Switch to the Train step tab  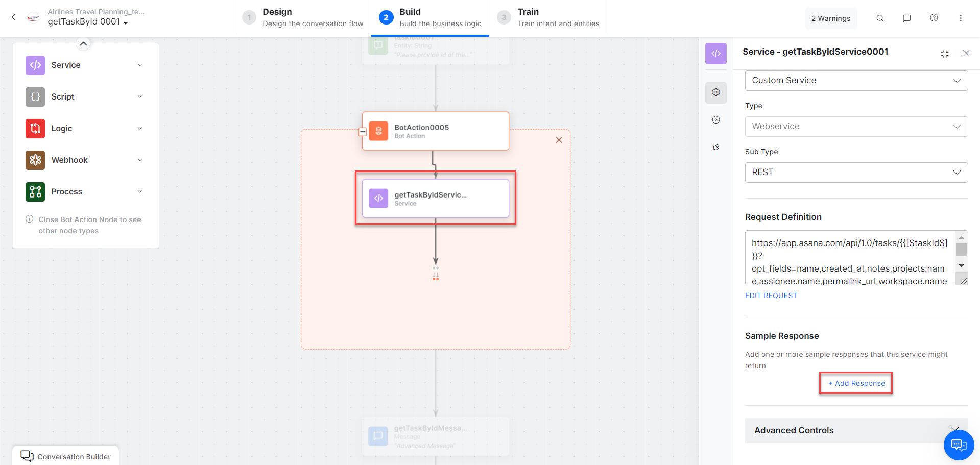click(x=548, y=18)
